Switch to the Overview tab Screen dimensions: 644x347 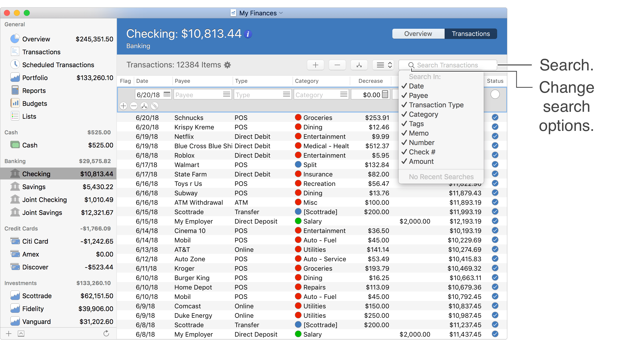(418, 33)
